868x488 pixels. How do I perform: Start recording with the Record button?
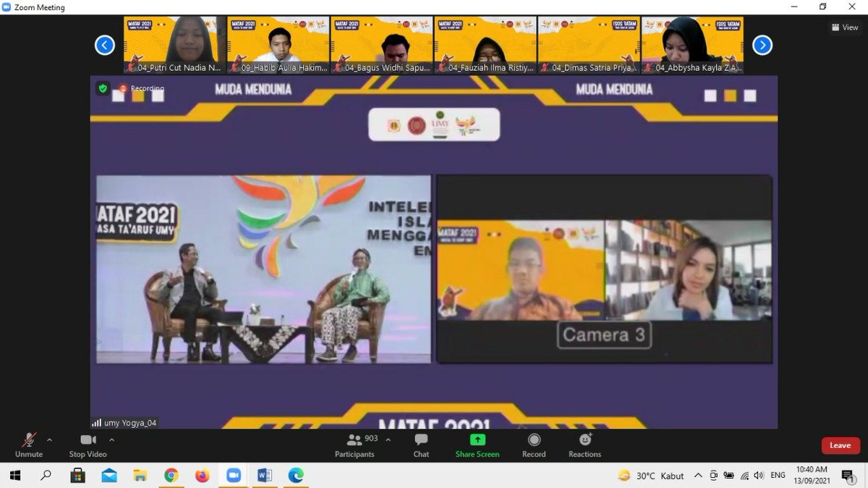tap(534, 445)
